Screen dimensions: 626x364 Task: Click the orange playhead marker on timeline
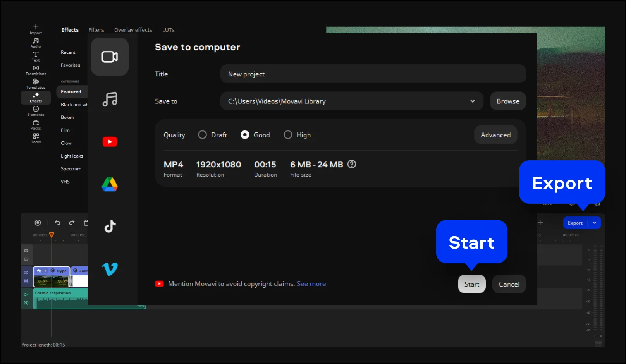point(52,235)
